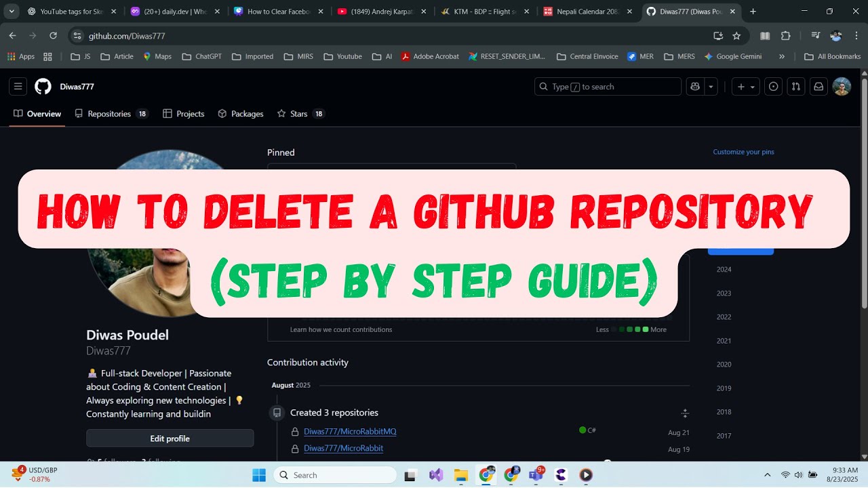868x488 pixels.
Task: Open the Issues icon in header
Action: click(773, 86)
